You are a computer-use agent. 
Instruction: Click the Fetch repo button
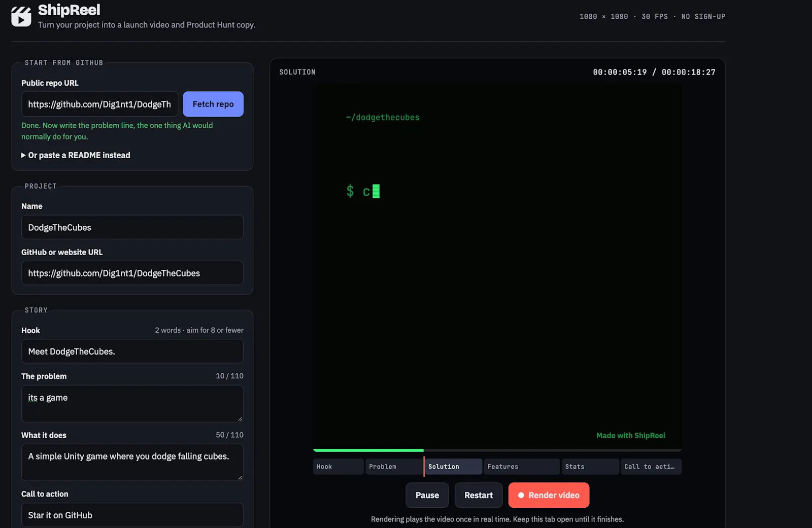point(213,104)
